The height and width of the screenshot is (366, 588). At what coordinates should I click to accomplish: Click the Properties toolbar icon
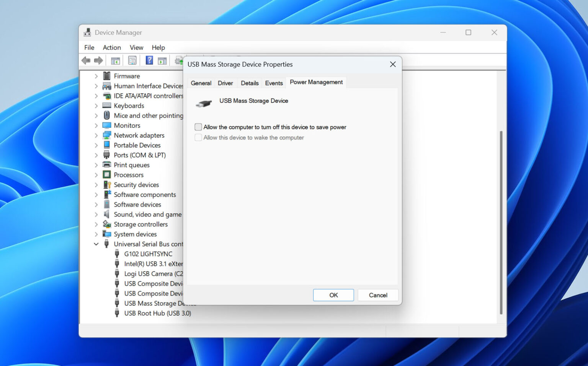pyautogui.click(x=132, y=60)
